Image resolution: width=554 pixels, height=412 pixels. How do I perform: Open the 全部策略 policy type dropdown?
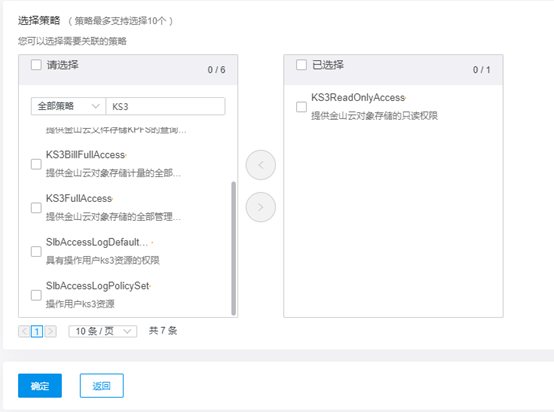click(x=68, y=106)
